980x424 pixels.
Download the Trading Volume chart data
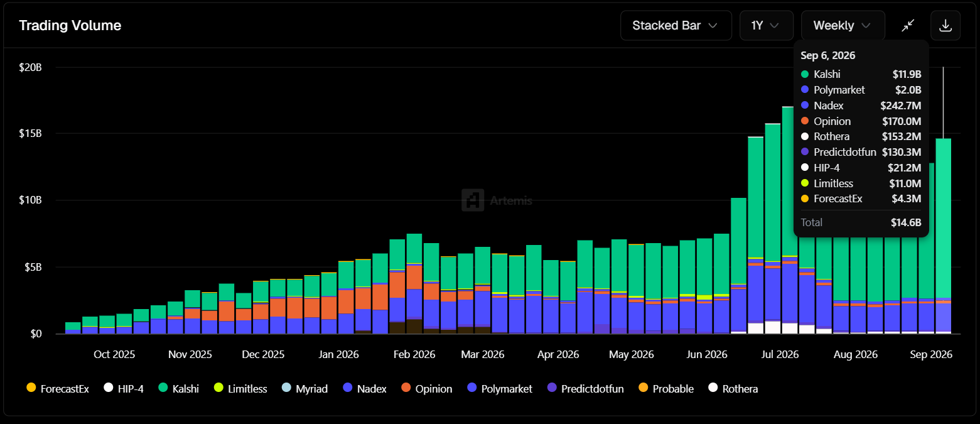(945, 26)
